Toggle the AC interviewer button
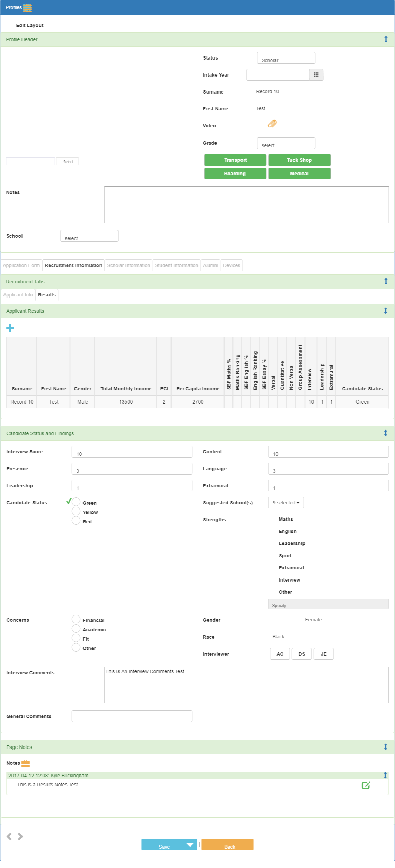This screenshot has height=868, width=395. [x=280, y=654]
